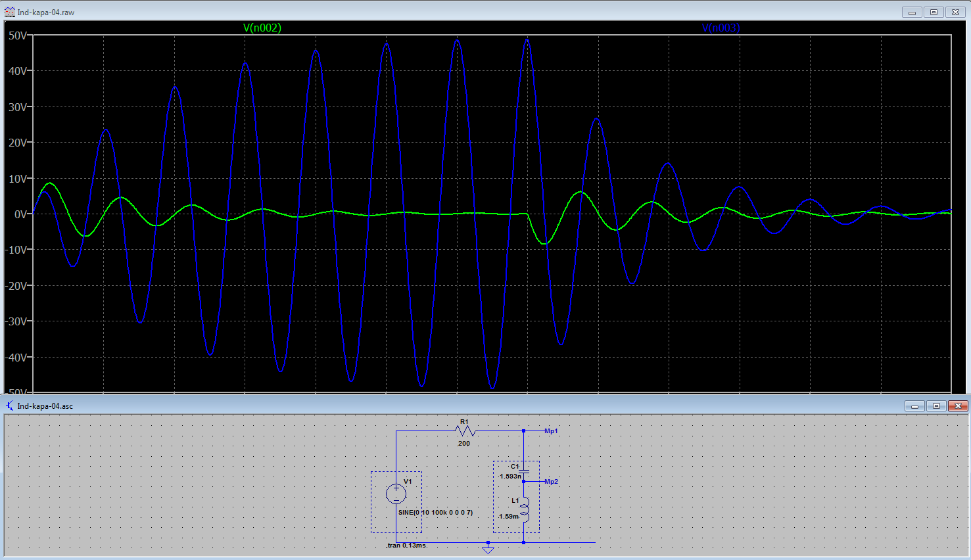
Task: Click the 30V axis label
Action: coord(17,107)
